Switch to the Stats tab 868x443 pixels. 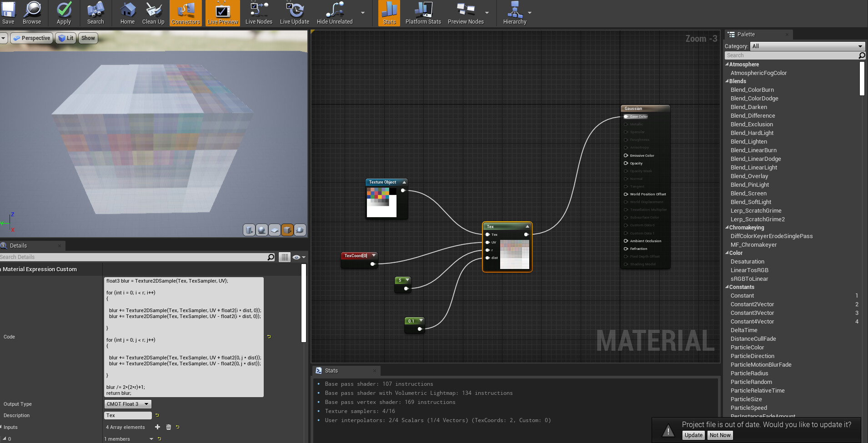(331, 371)
